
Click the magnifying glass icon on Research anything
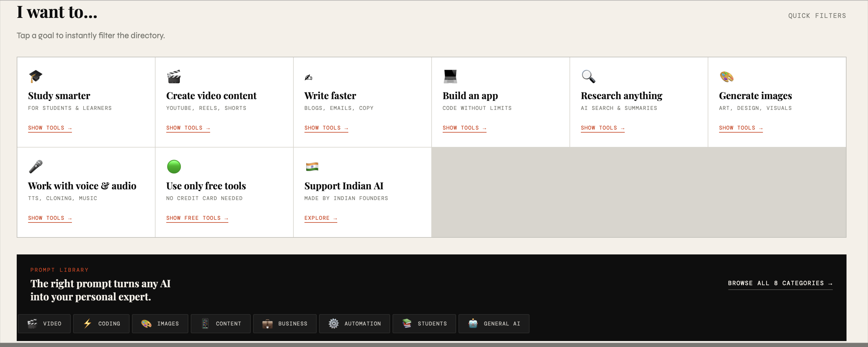(x=588, y=76)
